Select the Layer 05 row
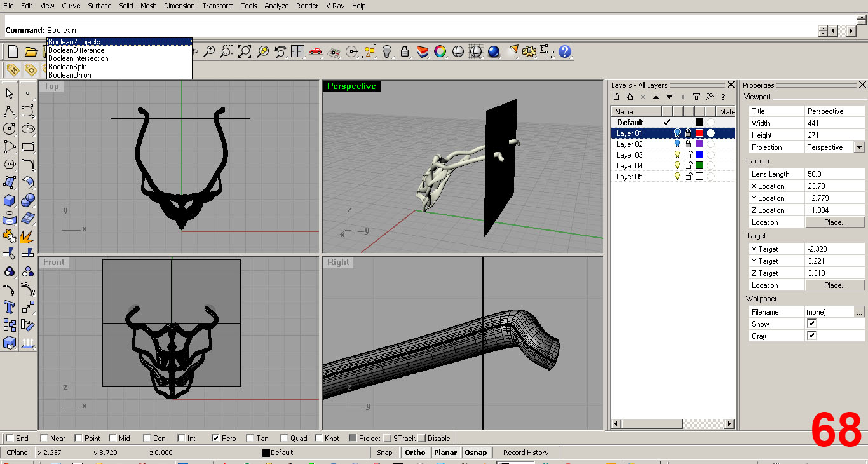Screen dimensions: 868x464 click(x=673, y=176)
